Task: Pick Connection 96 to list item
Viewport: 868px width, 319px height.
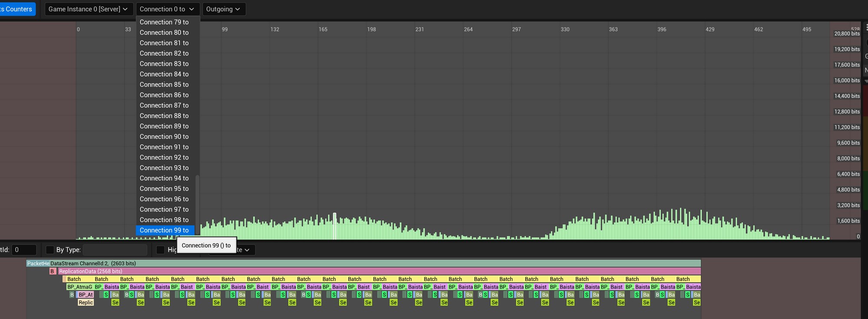Action: (165, 199)
